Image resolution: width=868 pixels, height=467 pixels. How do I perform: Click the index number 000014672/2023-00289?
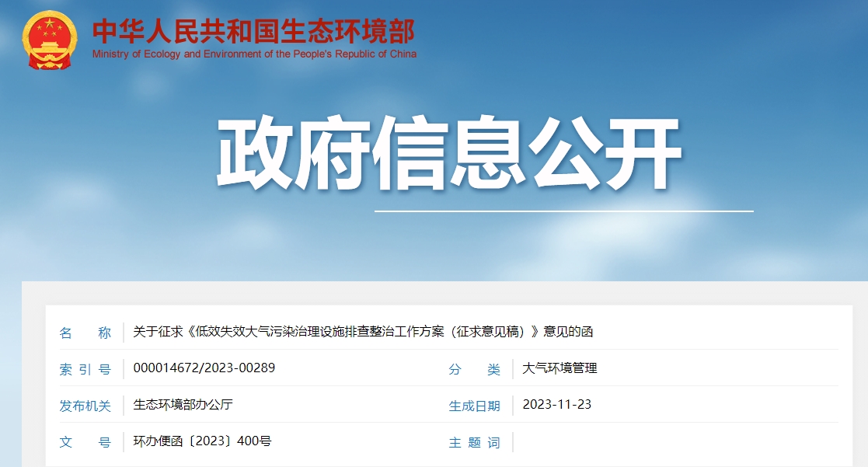point(204,369)
